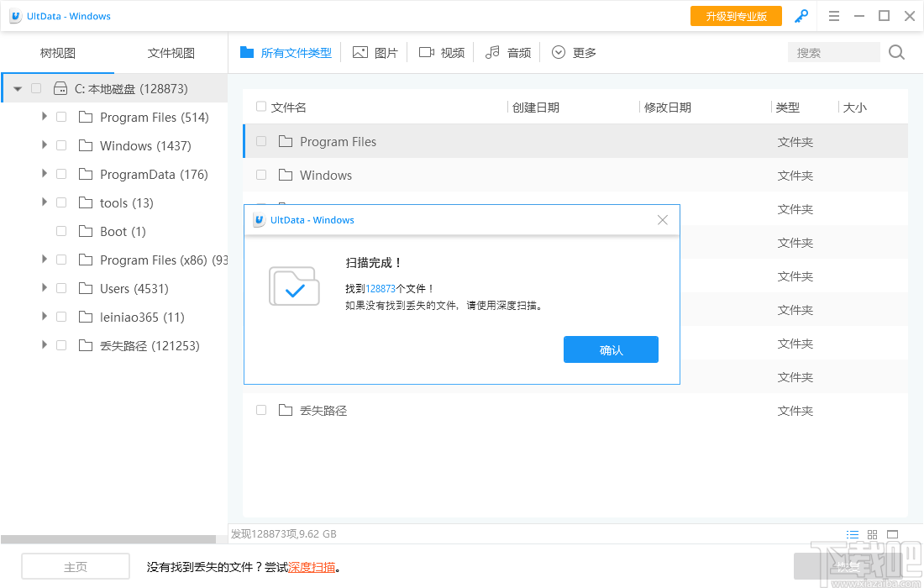Check the Users (4531) tree checkbox
The height and width of the screenshot is (588, 924).
pyautogui.click(x=61, y=288)
